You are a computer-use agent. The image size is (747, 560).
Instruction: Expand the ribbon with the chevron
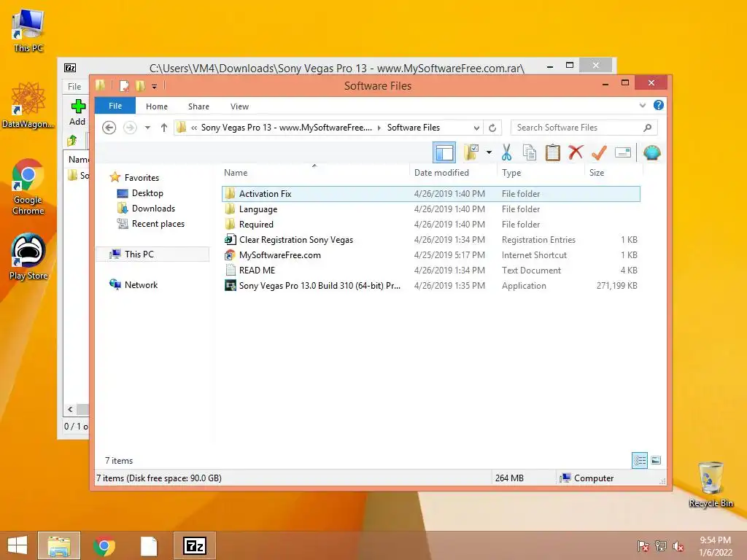point(642,105)
